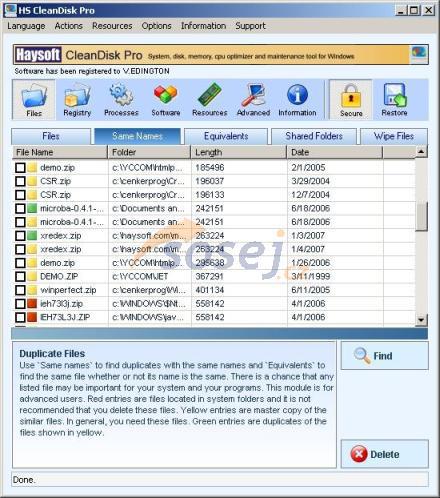Screen dimensions: 440x498
Task: Open the Resources menu
Action: (x=112, y=26)
